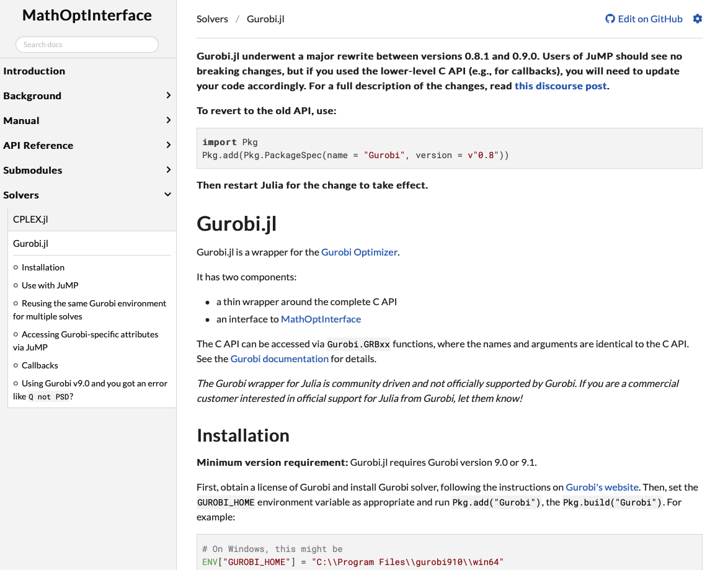Open the Manual sidebar entry

pos(21,121)
